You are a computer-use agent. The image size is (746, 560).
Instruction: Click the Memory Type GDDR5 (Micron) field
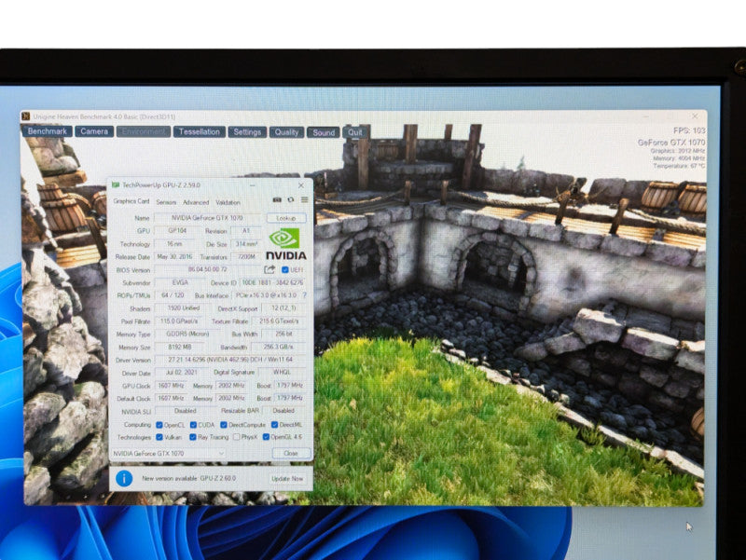[187, 334]
